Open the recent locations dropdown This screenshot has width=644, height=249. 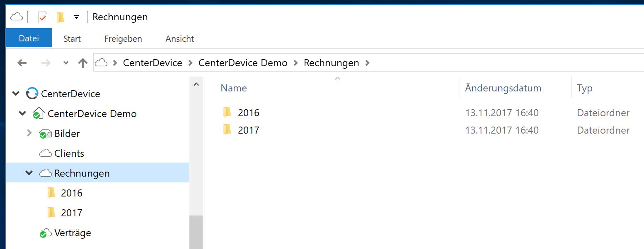(65, 63)
